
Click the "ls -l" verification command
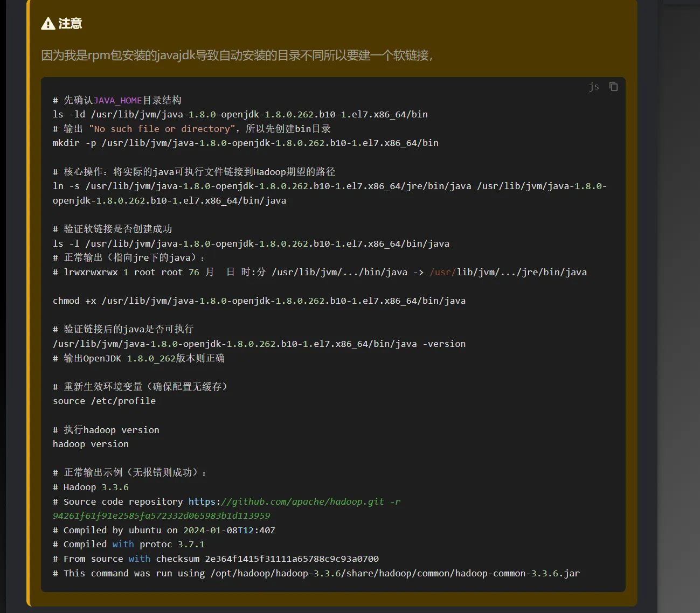point(251,243)
